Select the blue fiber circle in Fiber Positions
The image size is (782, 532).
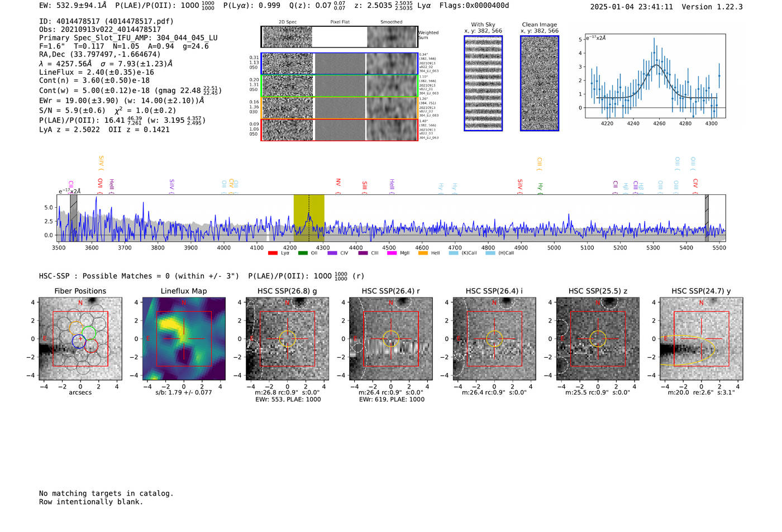(79, 342)
